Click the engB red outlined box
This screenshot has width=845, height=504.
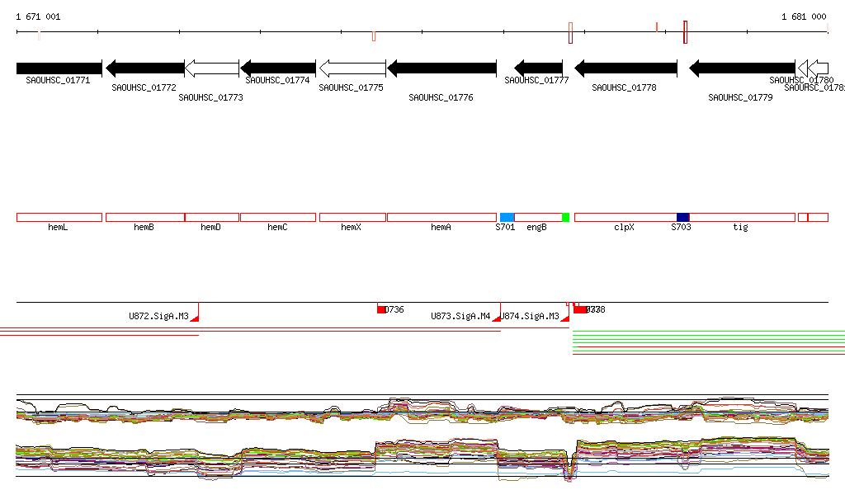tap(538, 218)
